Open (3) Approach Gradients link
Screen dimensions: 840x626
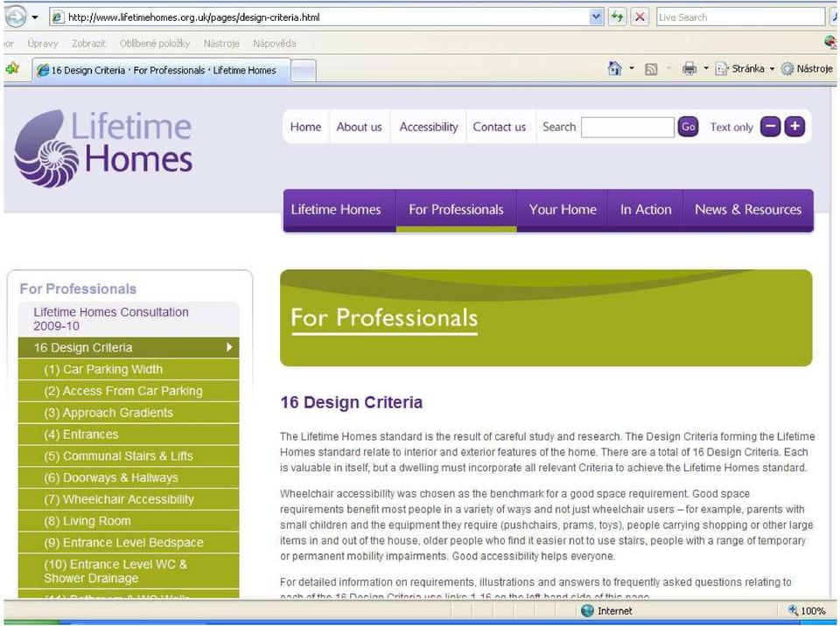pyautogui.click(x=129, y=413)
